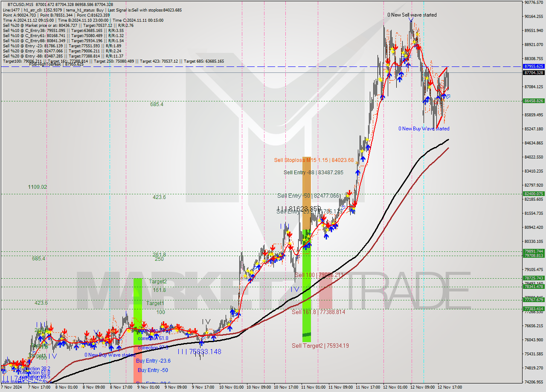This screenshot has height=392, width=546.
Task: Select the 250 Fibonacci level label
Action: [x=159, y=259]
